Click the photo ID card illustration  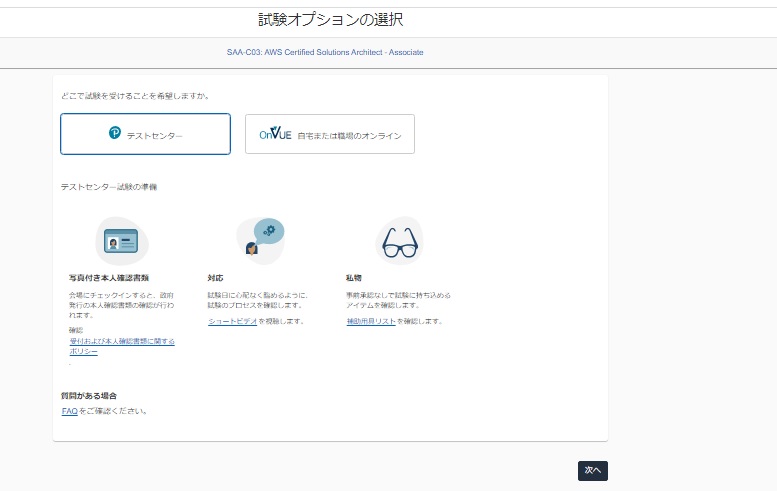click(121, 241)
